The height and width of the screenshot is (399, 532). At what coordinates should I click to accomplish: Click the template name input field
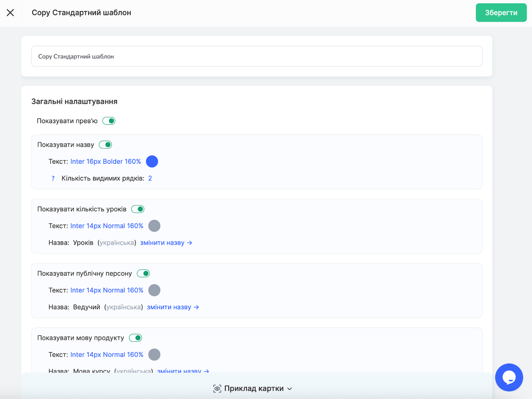coord(257,56)
